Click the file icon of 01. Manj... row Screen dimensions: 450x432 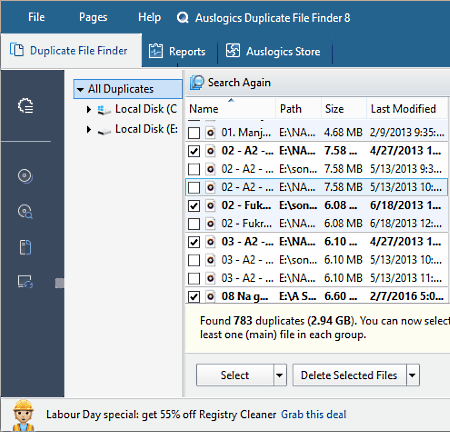[210, 133]
